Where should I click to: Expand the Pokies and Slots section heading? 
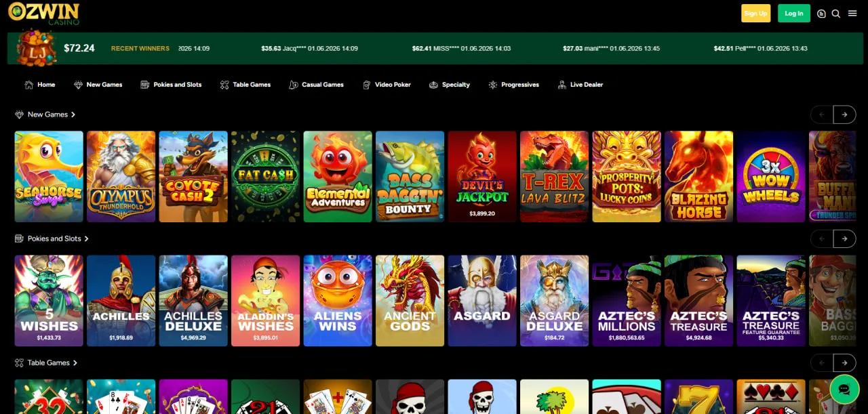tap(58, 239)
